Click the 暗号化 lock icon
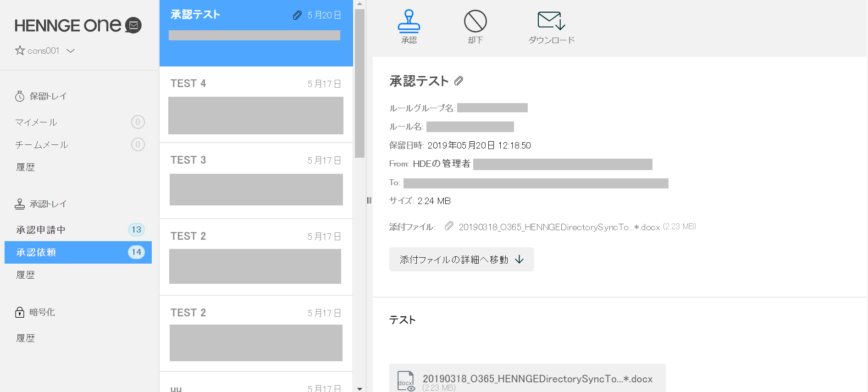 (x=20, y=312)
